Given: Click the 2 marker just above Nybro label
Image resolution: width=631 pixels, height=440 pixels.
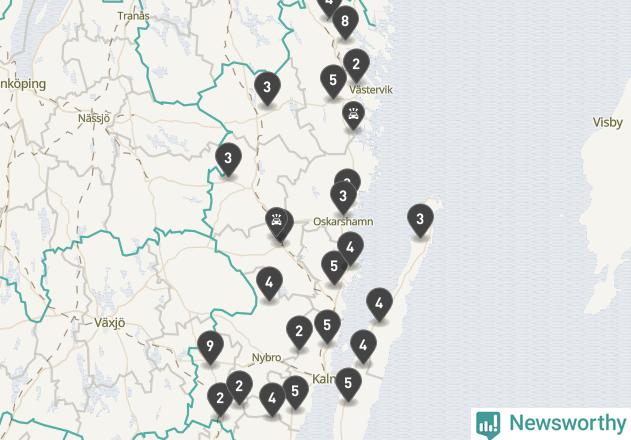Looking at the screenshot, I should (x=299, y=332).
